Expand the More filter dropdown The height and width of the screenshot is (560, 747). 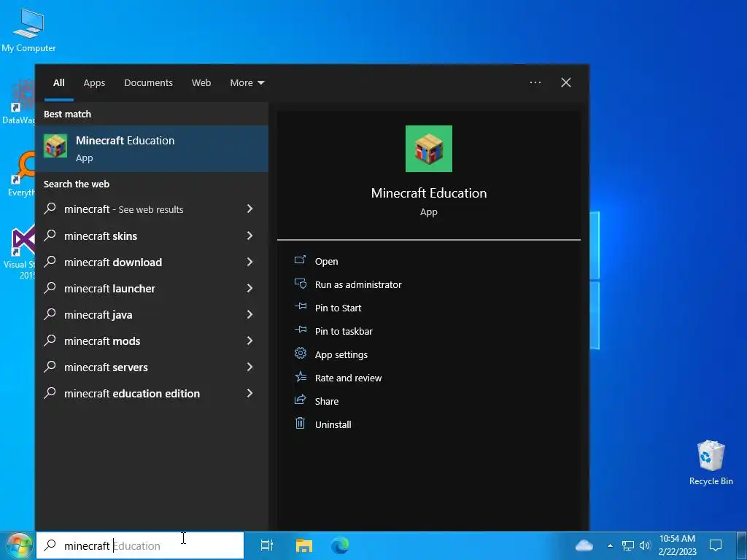pos(247,83)
